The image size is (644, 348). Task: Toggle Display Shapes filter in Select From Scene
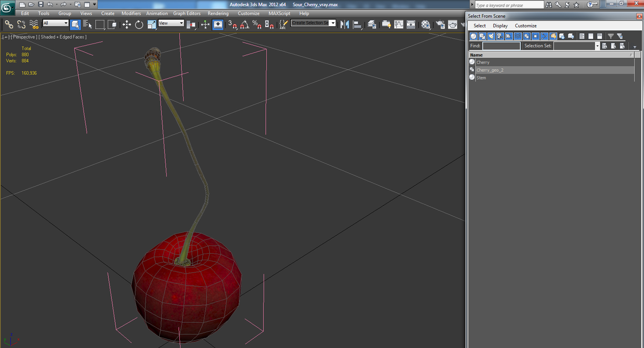click(x=482, y=36)
